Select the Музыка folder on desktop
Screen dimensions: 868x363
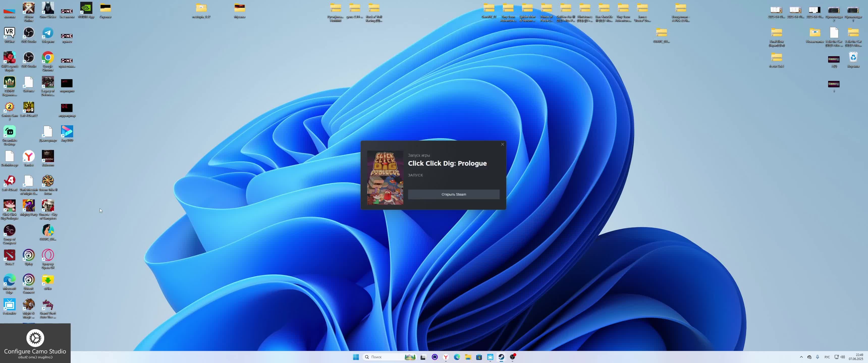coord(239,10)
